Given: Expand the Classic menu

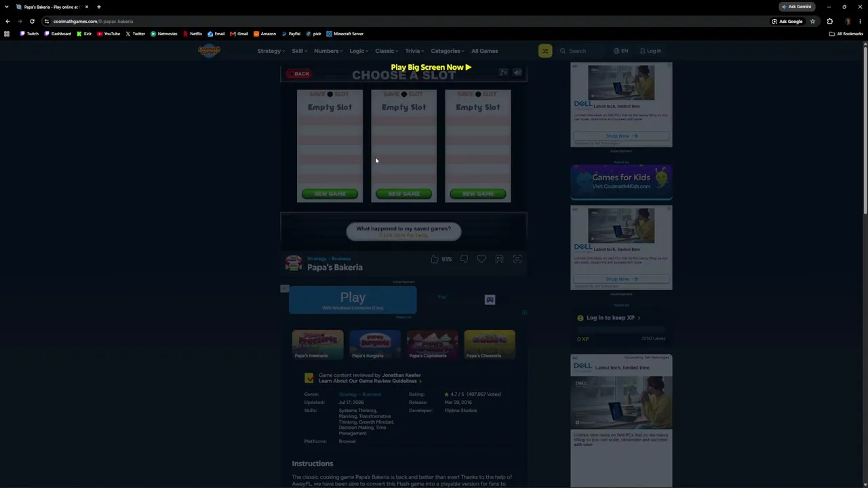Looking at the screenshot, I should coord(387,51).
